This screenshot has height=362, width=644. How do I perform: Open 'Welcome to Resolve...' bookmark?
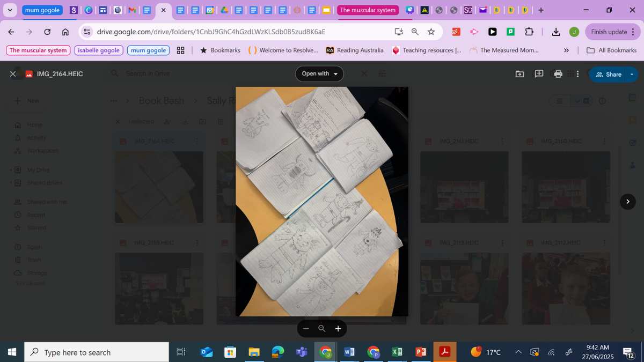[283, 50]
